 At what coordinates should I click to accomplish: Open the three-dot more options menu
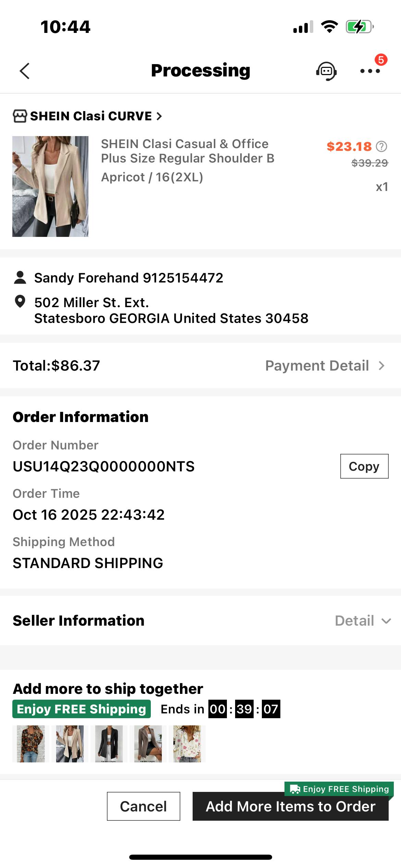click(x=370, y=71)
